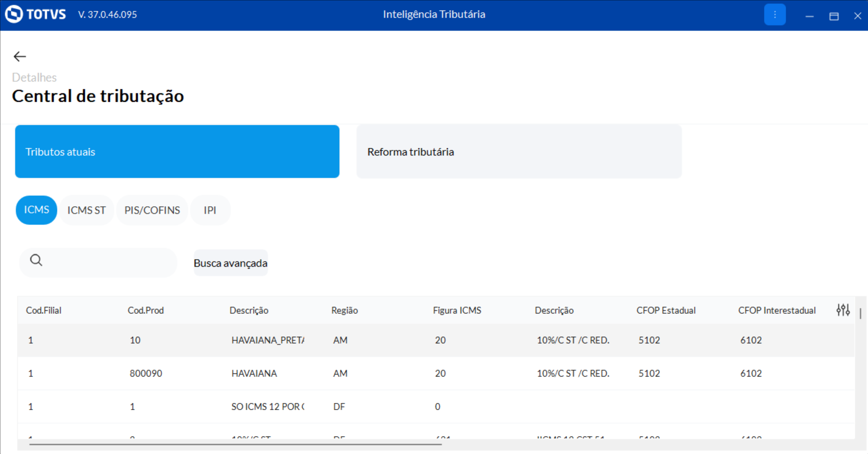The width and height of the screenshot is (868, 454).
Task: Click the TOTVS logo icon
Action: pyautogui.click(x=14, y=14)
